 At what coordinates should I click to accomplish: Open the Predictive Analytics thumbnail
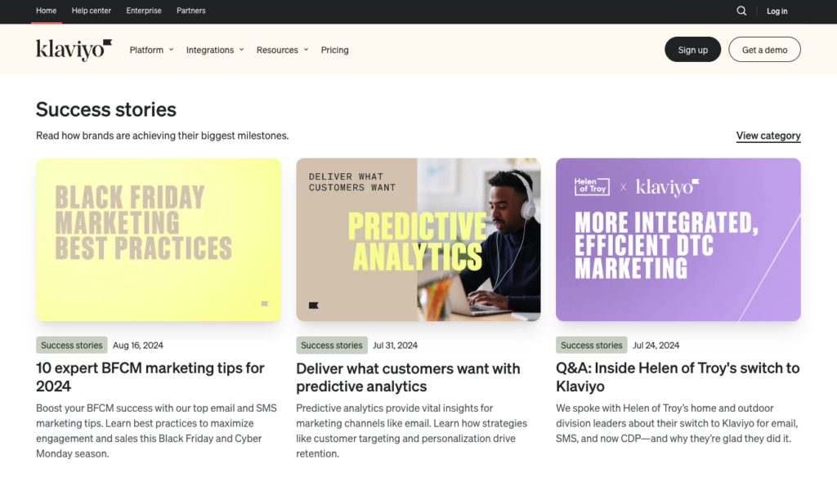point(418,239)
